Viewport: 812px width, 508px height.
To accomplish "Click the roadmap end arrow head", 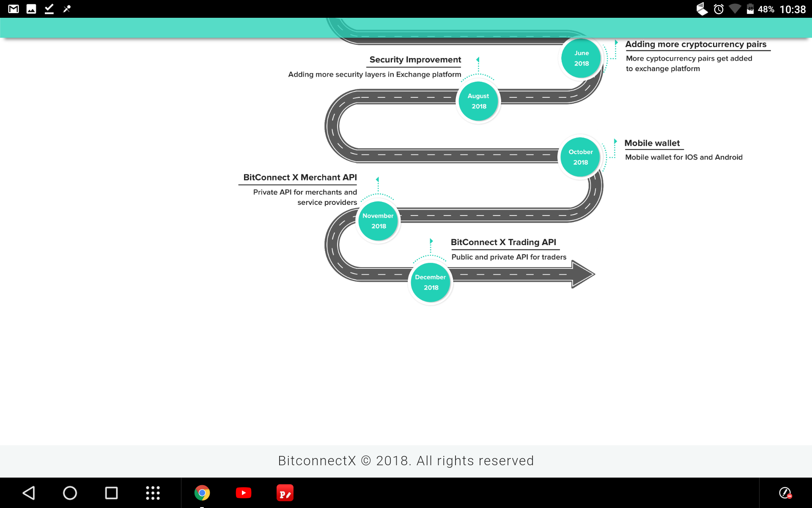I will (x=583, y=274).
